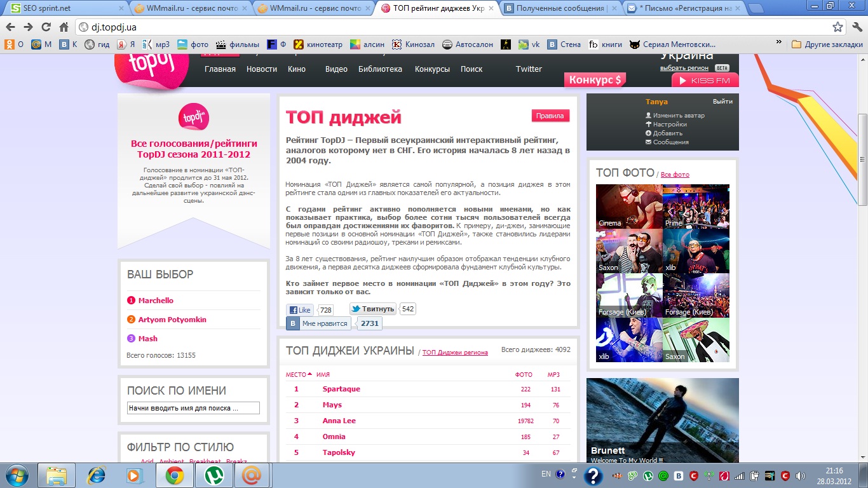This screenshot has width=868, height=488.
Task: Open the 'Кинозал' bookmark
Action: click(413, 44)
